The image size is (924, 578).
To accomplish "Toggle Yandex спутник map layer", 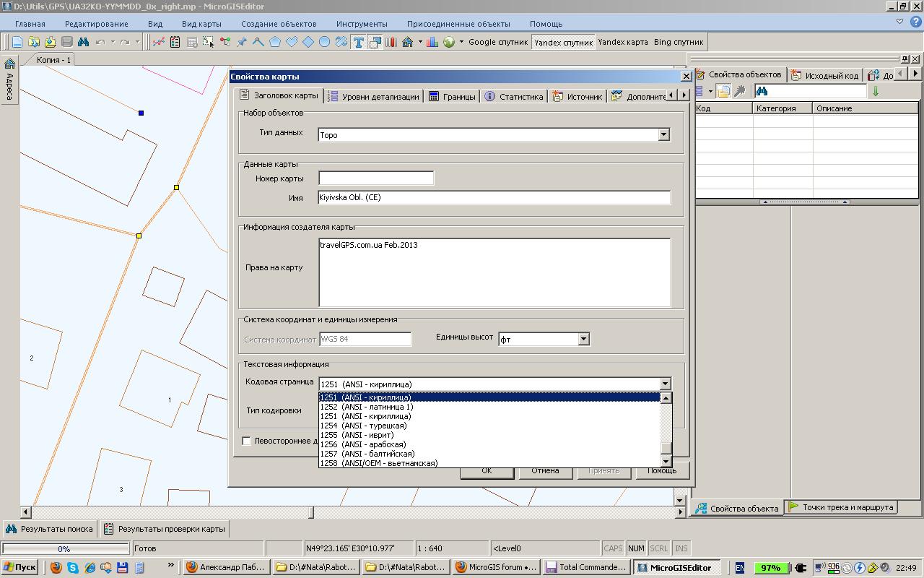I will point(563,42).
